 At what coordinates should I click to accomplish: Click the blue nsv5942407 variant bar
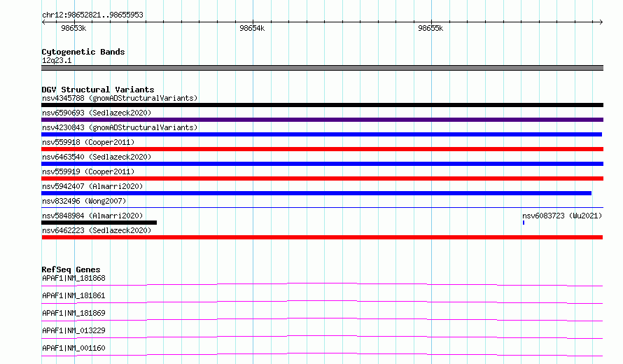pyautogui.click(x=316, y=193)
